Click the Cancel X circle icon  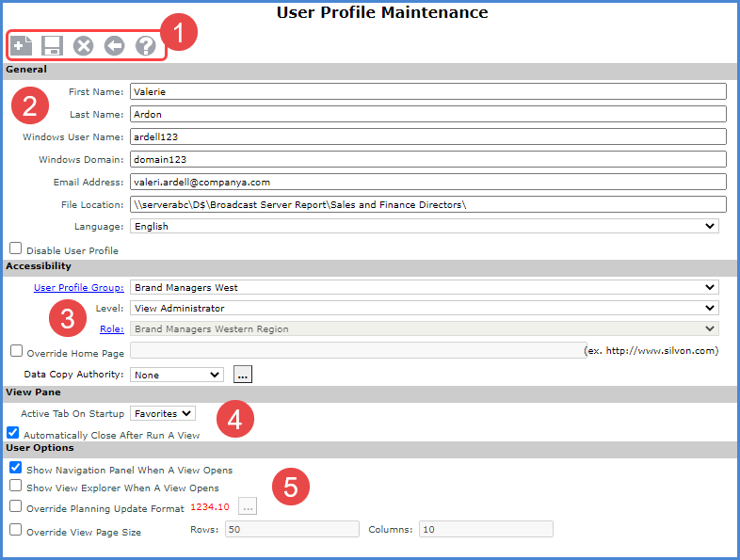click(x=84, y=45)
